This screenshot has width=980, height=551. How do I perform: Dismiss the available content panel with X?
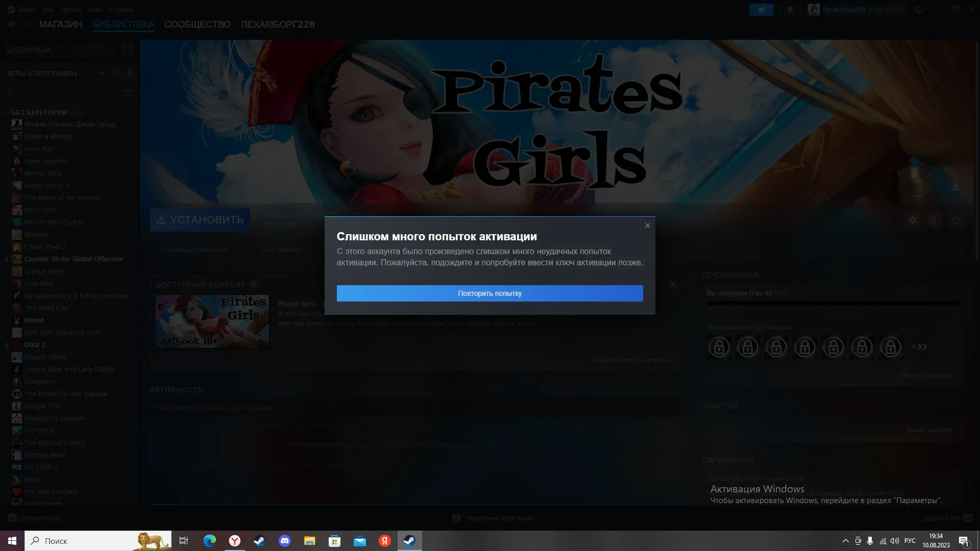pyautogui.click(x=673, y=285)
